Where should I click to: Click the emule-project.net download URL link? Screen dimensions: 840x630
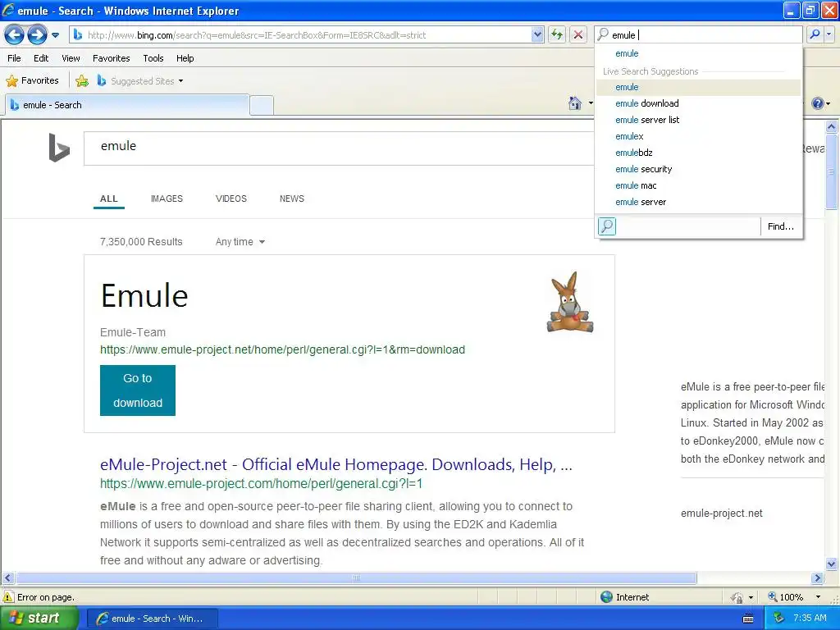[x=282, y=349]
